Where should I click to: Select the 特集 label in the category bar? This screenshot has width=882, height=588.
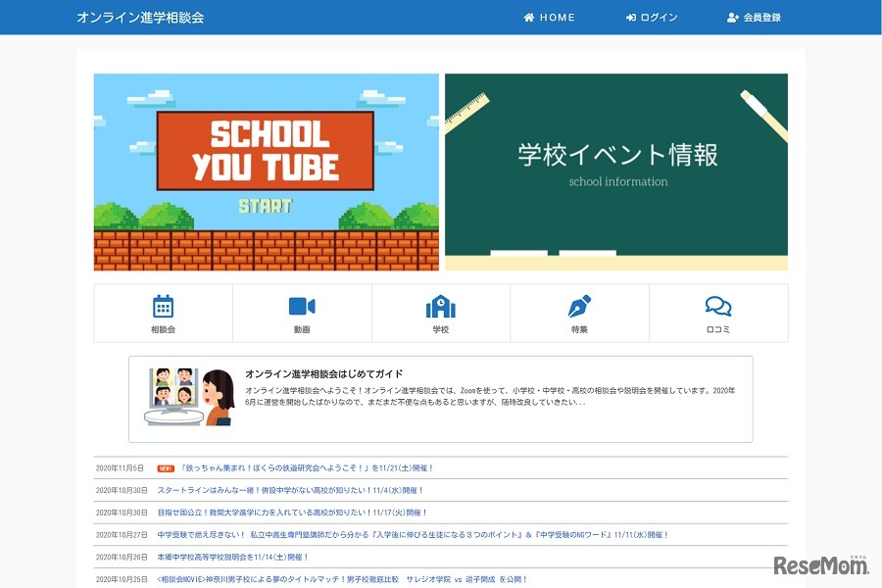click(579, 329)
